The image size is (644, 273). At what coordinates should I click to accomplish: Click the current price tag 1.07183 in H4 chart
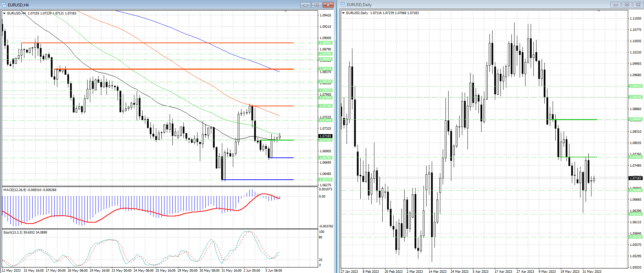coord(326,136)
